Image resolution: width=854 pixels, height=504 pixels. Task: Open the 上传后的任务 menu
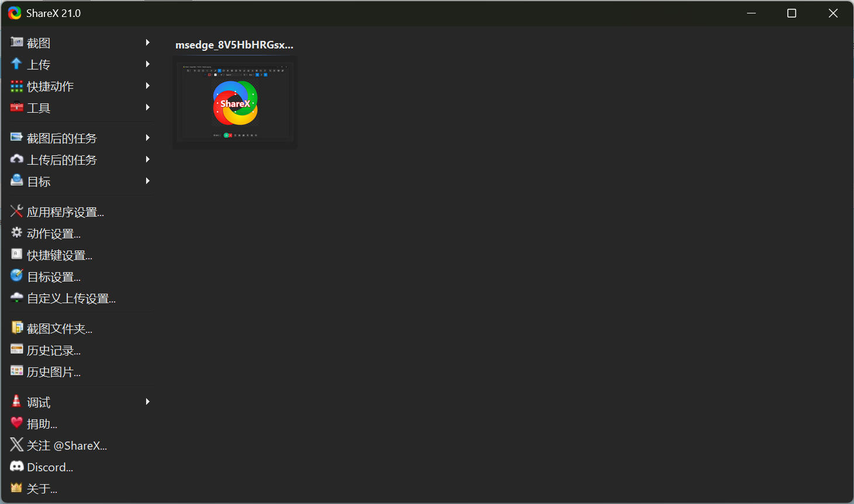[81, 159]
